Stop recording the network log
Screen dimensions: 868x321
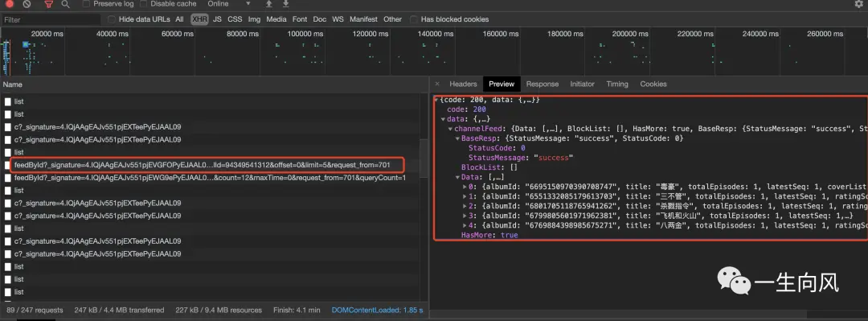(x=9, y=3)
